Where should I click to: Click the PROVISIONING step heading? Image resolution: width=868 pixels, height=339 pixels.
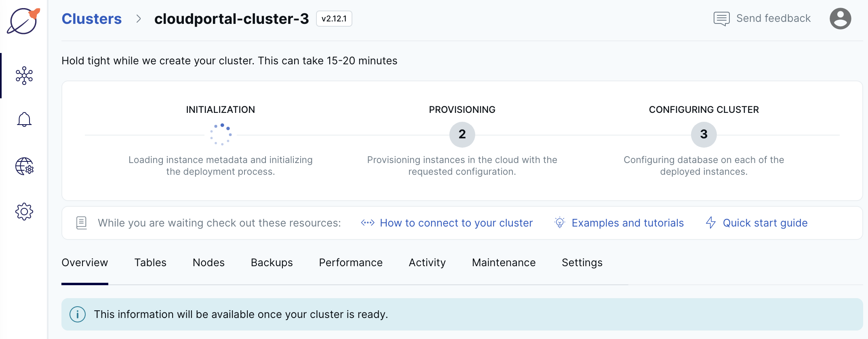tap(462, 110)
